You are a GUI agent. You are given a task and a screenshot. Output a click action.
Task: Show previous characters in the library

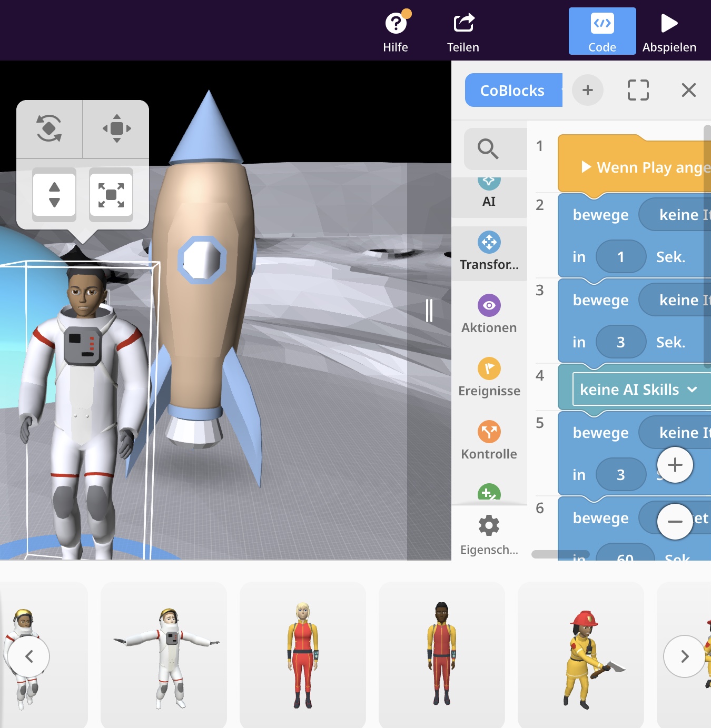click(29, 656)
